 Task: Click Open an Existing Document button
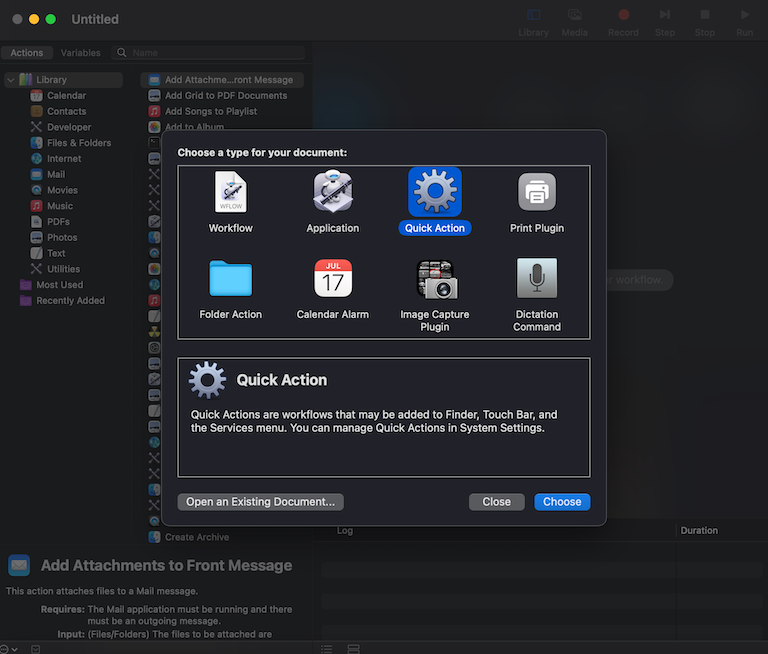pos(260,502)
